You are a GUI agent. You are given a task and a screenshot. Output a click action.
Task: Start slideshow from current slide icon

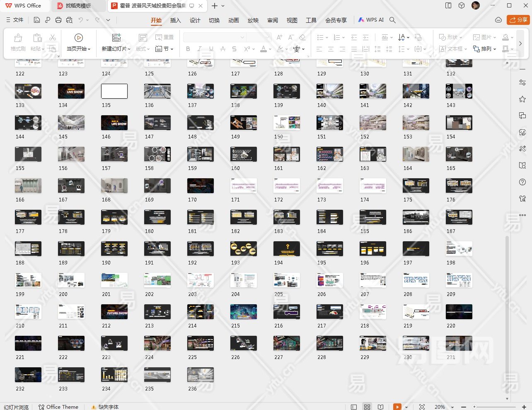tap(78, 38)
